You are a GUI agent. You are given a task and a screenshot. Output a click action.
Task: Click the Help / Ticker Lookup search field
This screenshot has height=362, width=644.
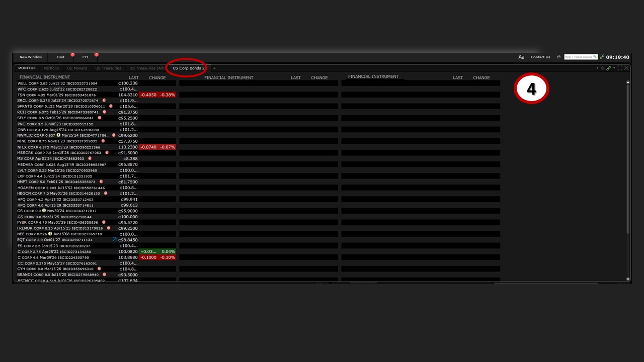coord(579,57)
